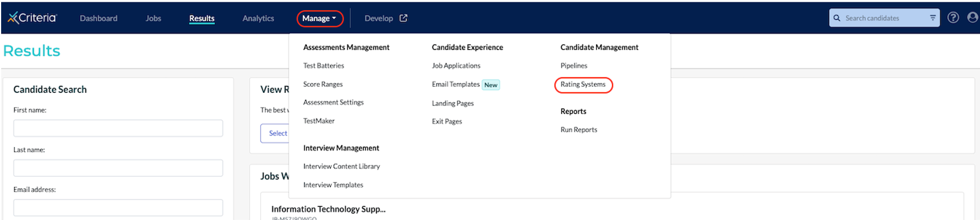Open Pipelines
Image resolution: width=980 pixels, height=220 pixels.
(574, 66)
